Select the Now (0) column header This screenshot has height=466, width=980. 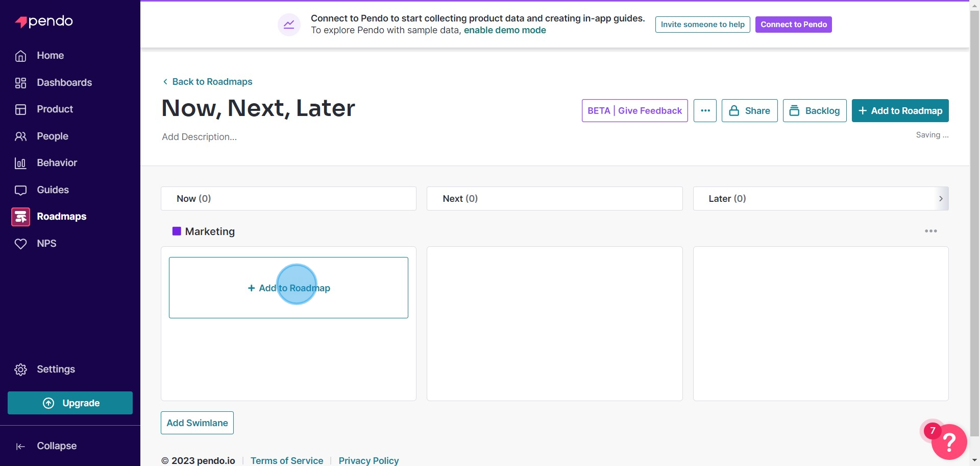pyautogui.click(x=288, y=199)
